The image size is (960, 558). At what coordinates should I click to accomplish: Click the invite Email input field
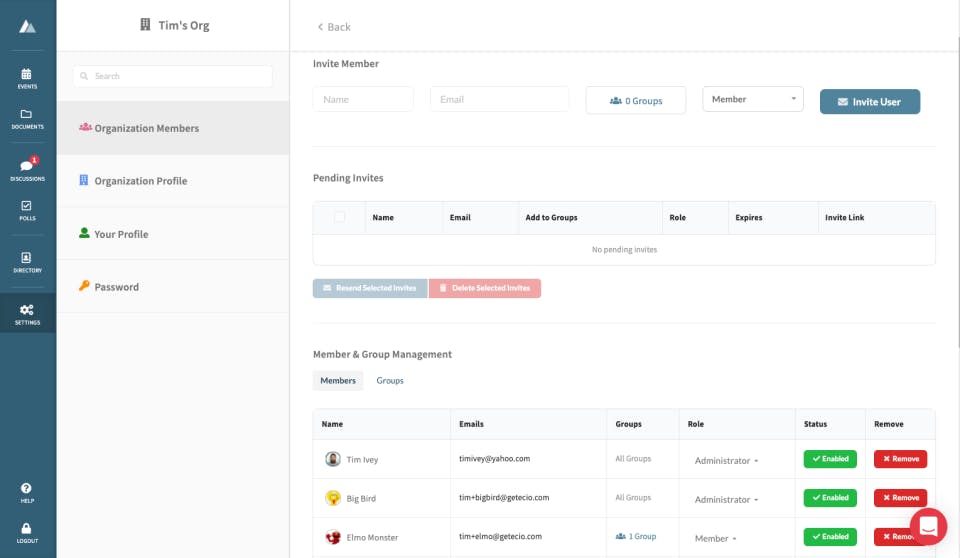[x=499, y=99]
